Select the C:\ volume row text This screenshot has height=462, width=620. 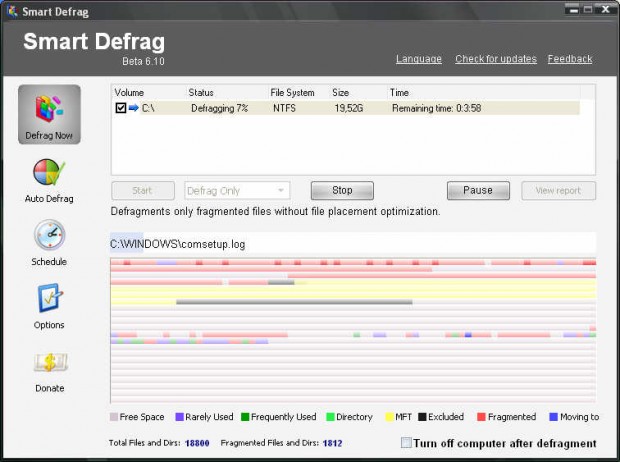(x=148, y=108)
